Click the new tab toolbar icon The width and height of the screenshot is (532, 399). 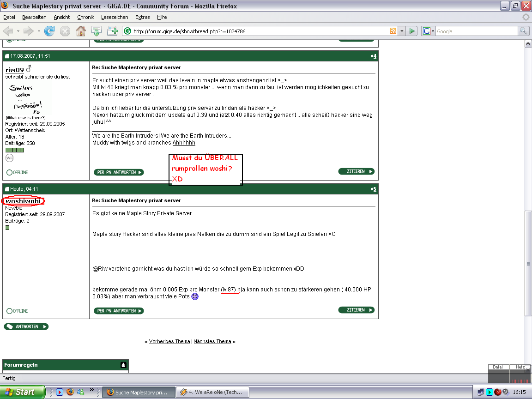point(112,31)
